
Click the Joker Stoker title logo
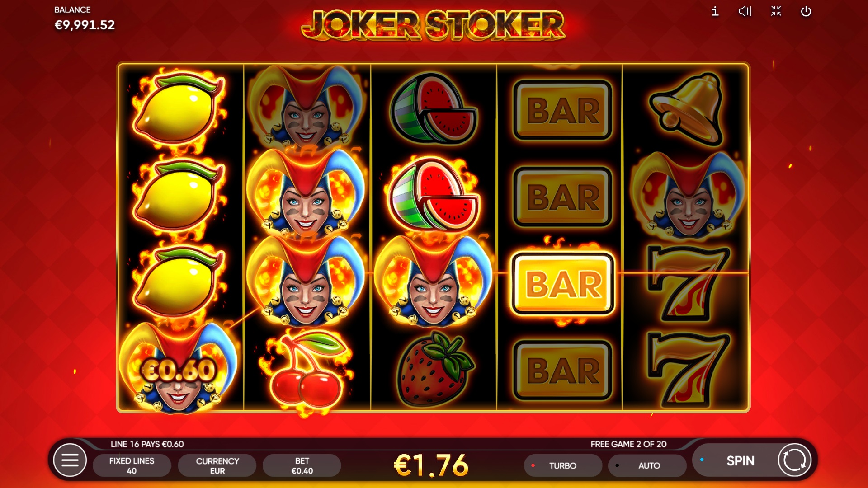(x=433, y=25)
